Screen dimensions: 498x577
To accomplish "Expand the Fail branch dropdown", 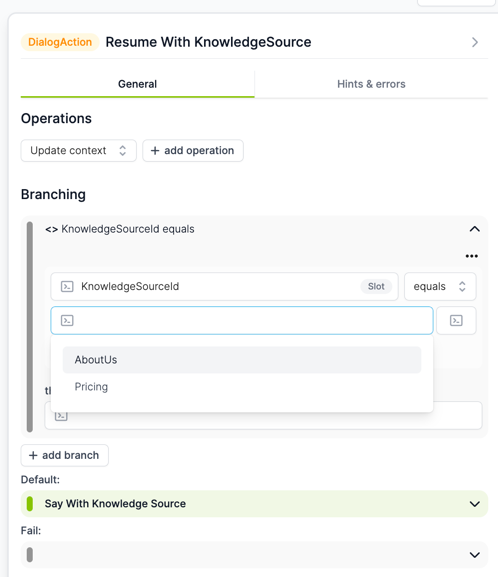I will click(x=474, y=555).
